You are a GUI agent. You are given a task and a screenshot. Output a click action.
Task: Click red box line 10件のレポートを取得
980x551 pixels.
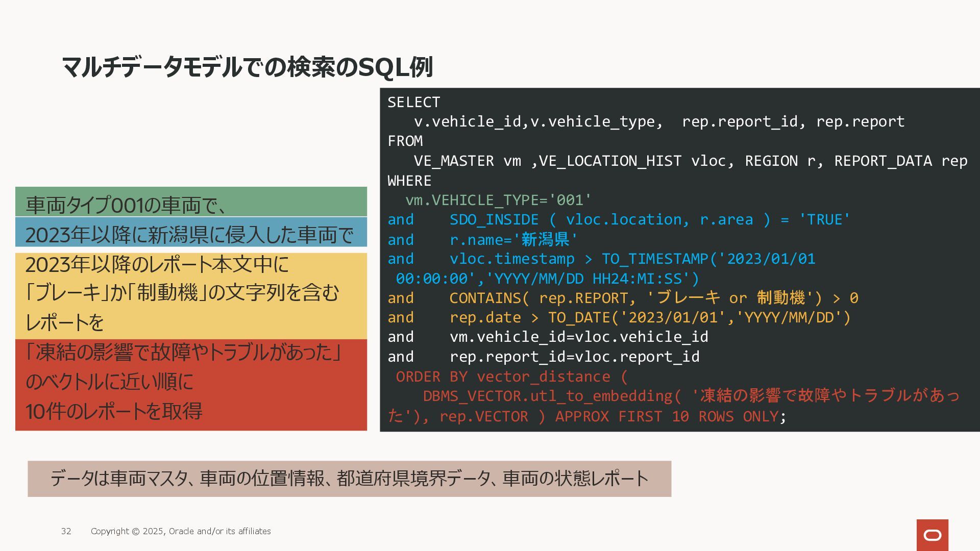(x=114, y=411)
